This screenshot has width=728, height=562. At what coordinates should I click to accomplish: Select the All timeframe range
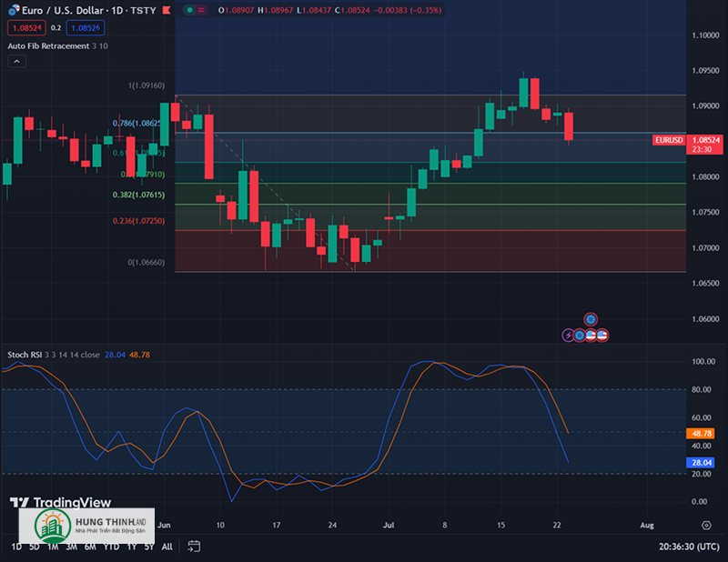tap(167, 547)
